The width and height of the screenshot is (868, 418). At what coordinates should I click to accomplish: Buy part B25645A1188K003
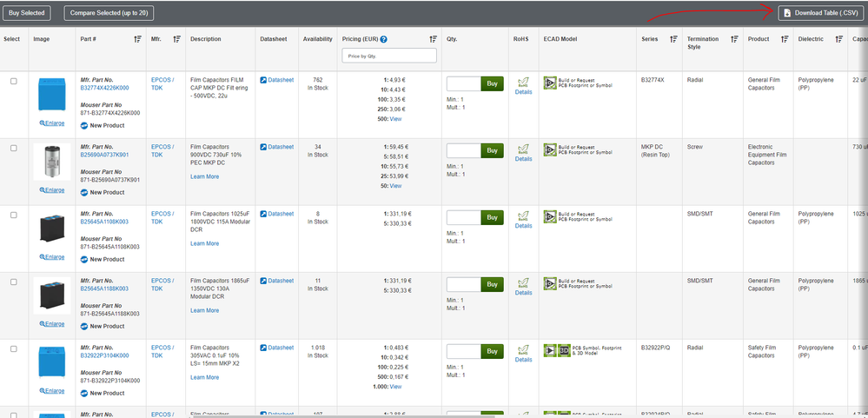pyautogui.click(x=492, y=284)
